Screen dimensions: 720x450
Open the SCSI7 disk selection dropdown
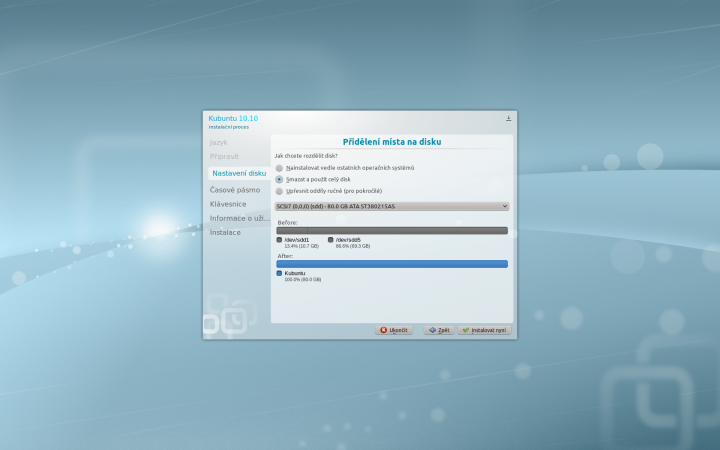coord(392,206)
